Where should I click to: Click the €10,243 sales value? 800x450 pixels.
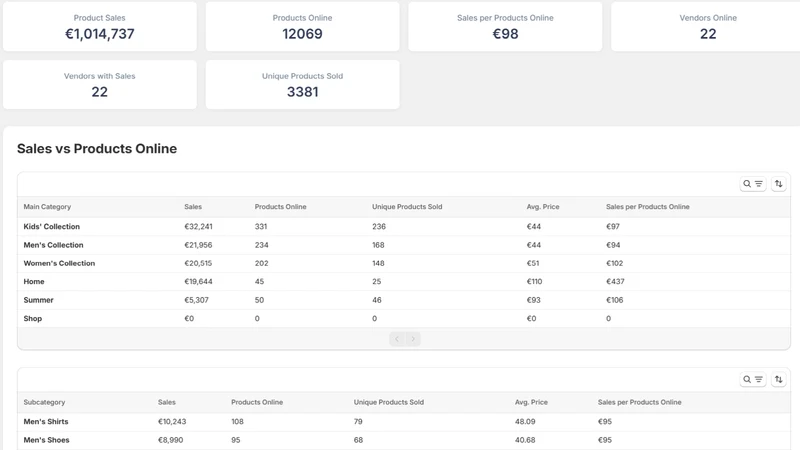tap(172, 421)
